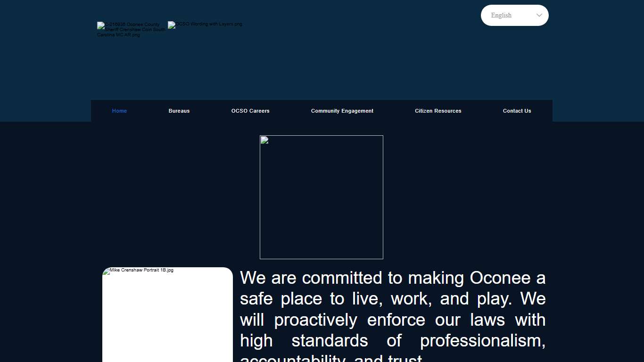This screenshot has height=362, width=644.
Task: Click the OCSO Wording with Layers image
Action: (x=205, y=24)
